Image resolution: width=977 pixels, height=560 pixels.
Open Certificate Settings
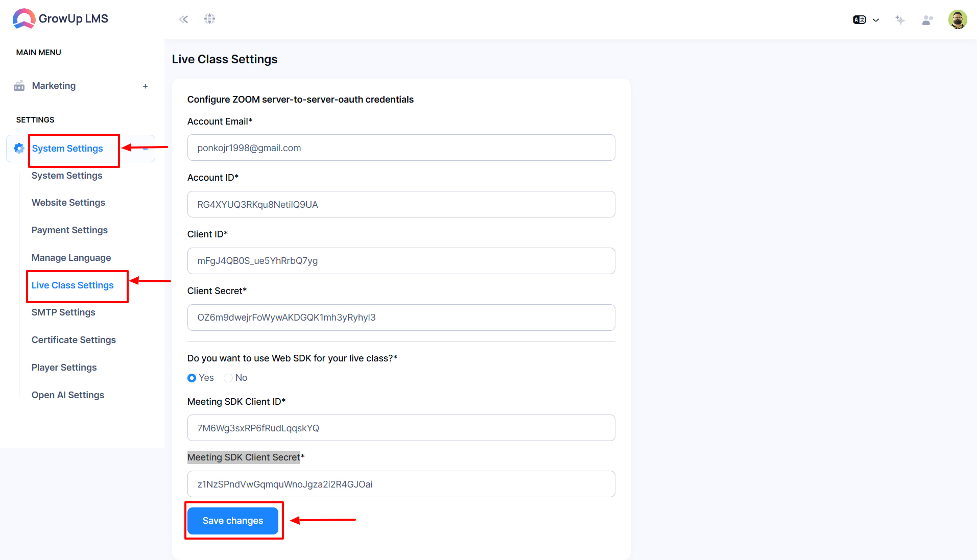(74, 340)
